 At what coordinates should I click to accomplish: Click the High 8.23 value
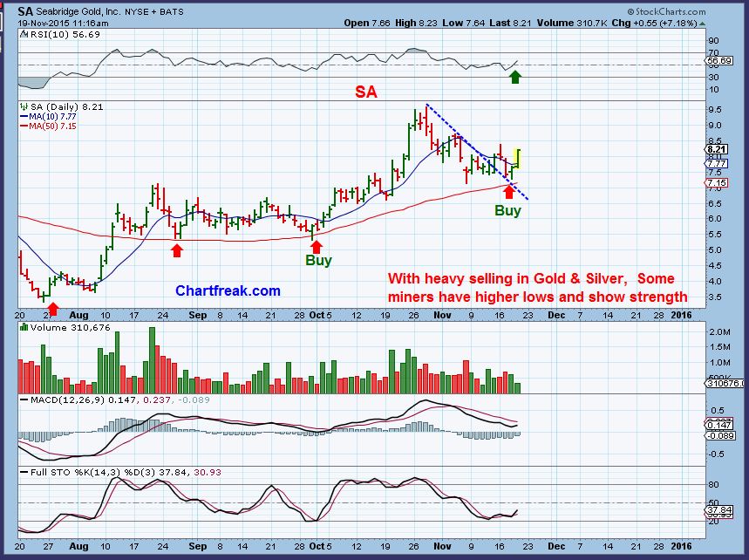[x=416, y=23]
